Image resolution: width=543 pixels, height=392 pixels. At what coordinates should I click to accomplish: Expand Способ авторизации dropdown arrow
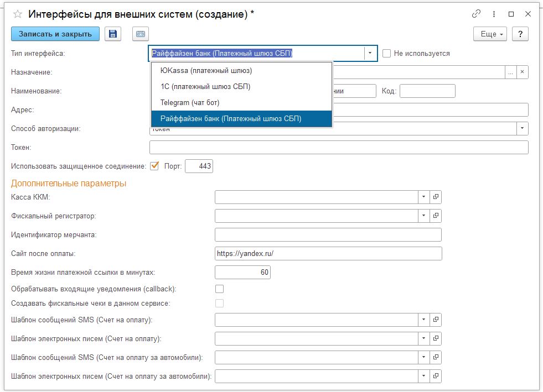[x=522, y=128]
